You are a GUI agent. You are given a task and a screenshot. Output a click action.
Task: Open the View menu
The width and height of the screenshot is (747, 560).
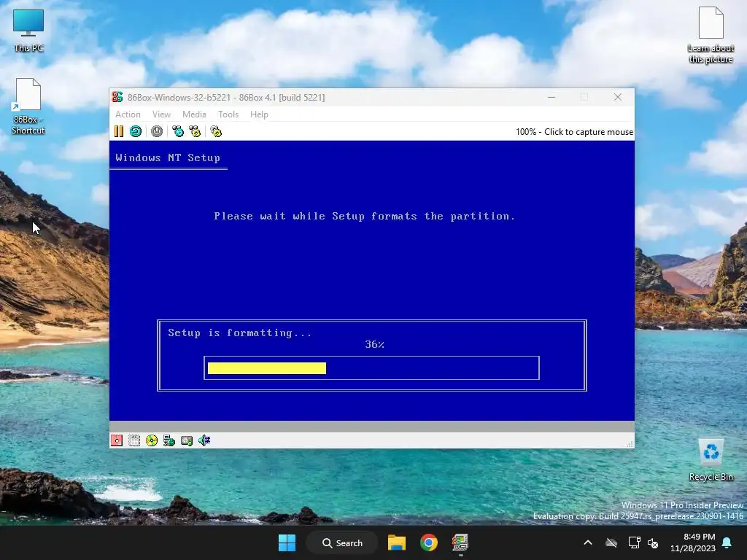[161, 114]
